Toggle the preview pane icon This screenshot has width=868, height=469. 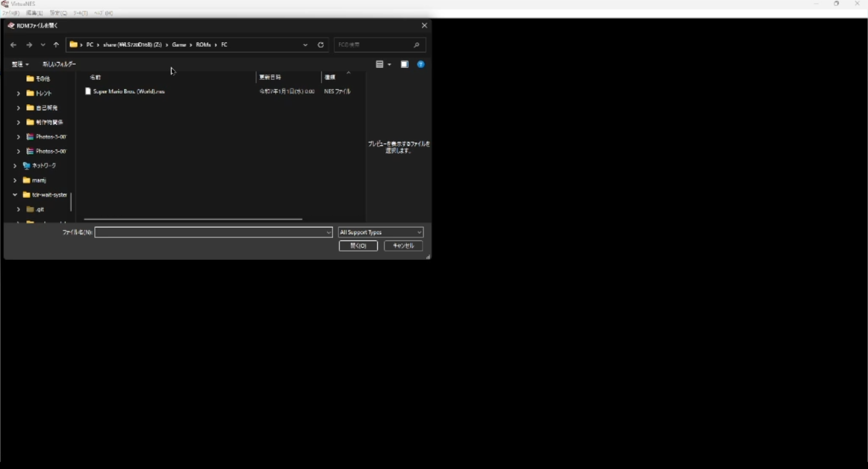click(x=404, y=64)
